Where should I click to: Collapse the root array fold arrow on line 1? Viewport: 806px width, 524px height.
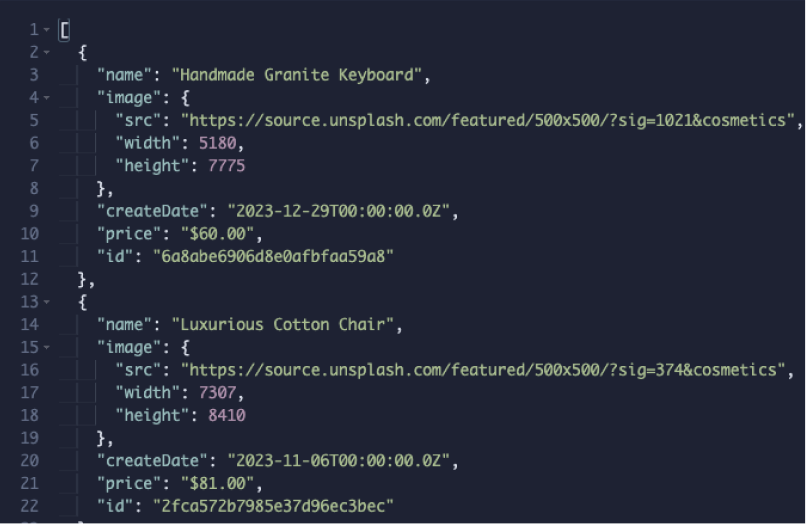click(x=48, y=31)
